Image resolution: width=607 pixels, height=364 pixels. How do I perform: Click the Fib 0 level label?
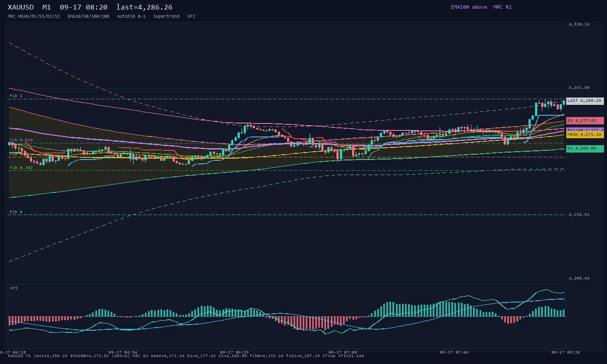click(x=16, y=212)
